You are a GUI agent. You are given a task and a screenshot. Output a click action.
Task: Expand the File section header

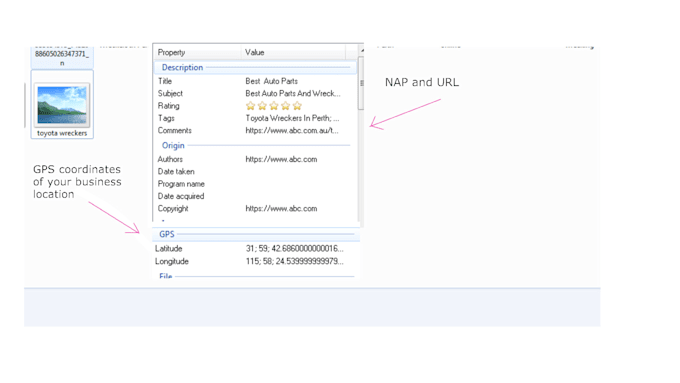tap(256, 276)
